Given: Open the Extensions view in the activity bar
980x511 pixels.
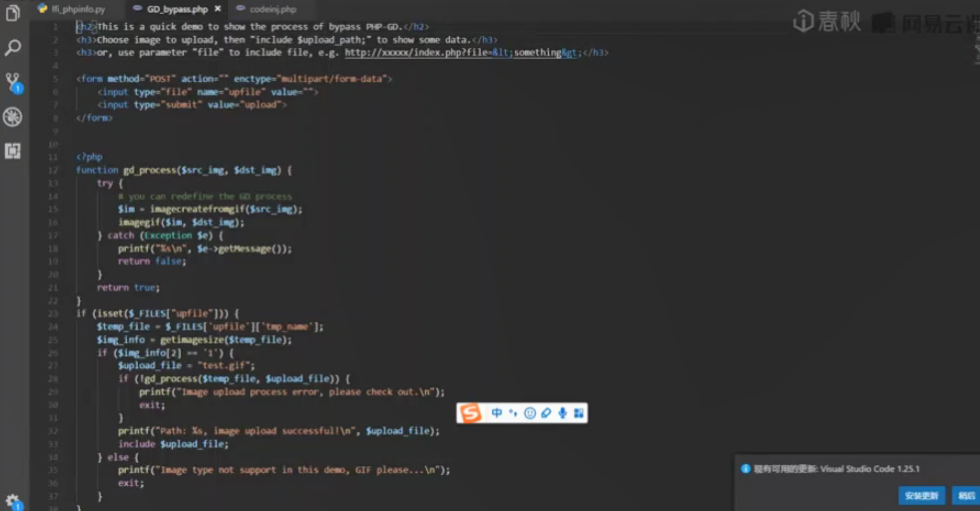Looking at the screenshot, I should [x=13, y=151].
